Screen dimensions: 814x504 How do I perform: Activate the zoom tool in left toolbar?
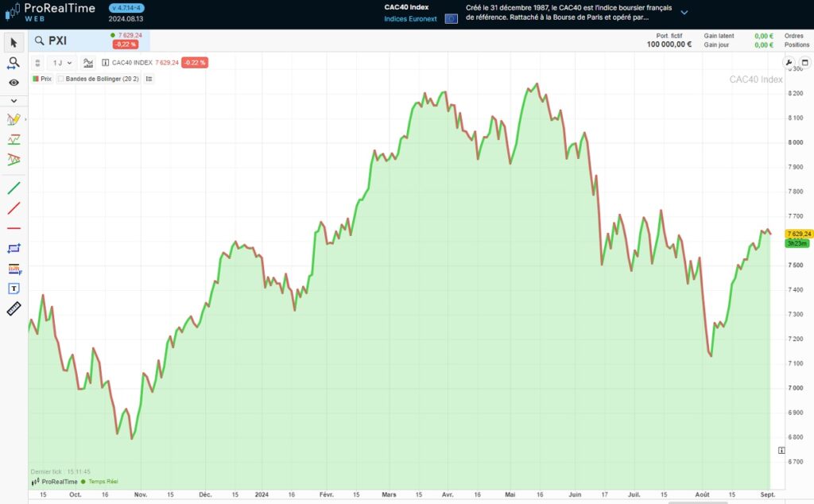click(12, 62)
